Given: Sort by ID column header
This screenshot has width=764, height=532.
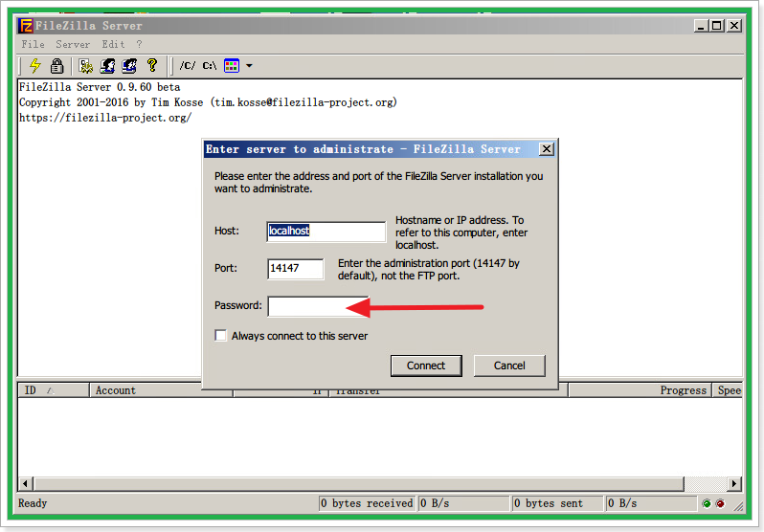Looking at the screenshot, I should pyautogui.click(x=54, y=390).
